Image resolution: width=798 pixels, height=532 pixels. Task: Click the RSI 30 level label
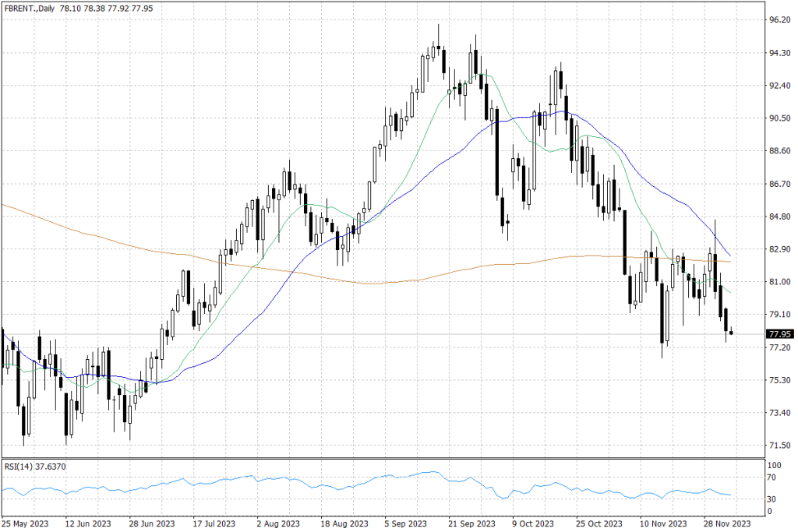(773, 499)
